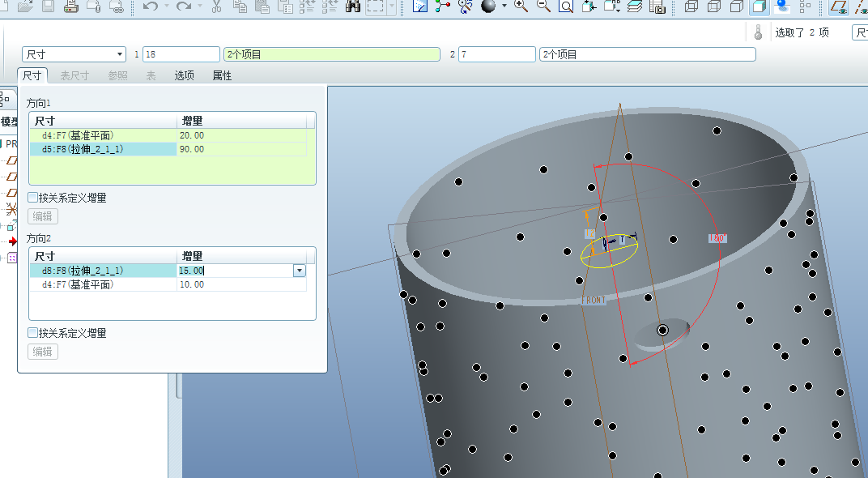Open search with binoculars icon
Image resolution: width=868 pixels, height=478 pixels.
click(353, 6)
